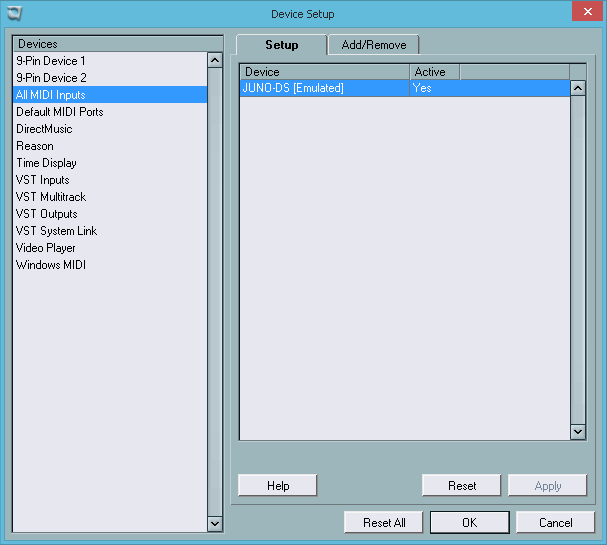Close the Device Setup dialog

point(584,12)
